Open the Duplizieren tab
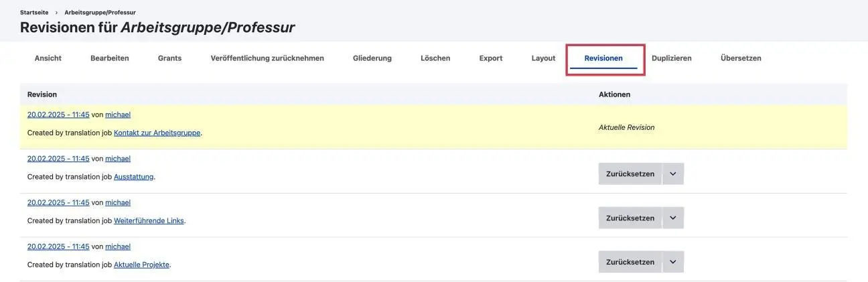The width and height of the screenshot is (868, 282). pyautogui.click(x=672, y=58)
